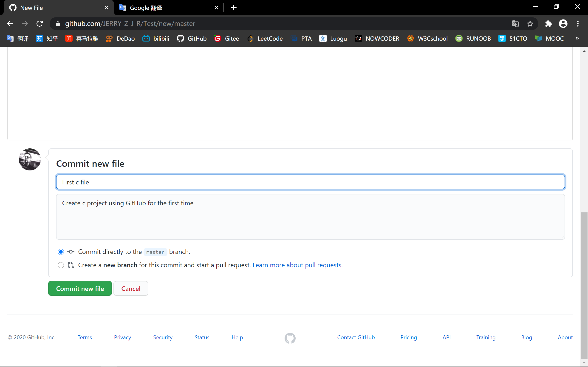
Task: Open the Chrome profile avatar icon
Action: point(563,24)
